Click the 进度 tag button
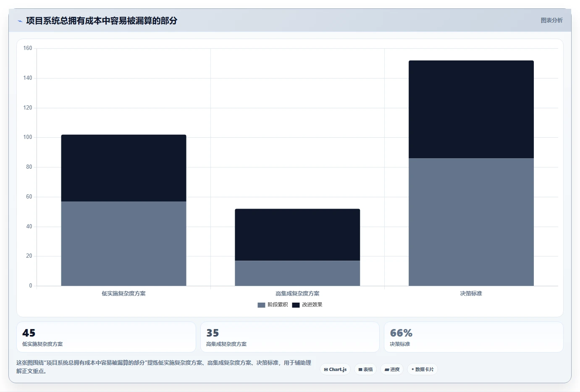The width and height of the screenshot is (580, 392). (x=392, y=369)
